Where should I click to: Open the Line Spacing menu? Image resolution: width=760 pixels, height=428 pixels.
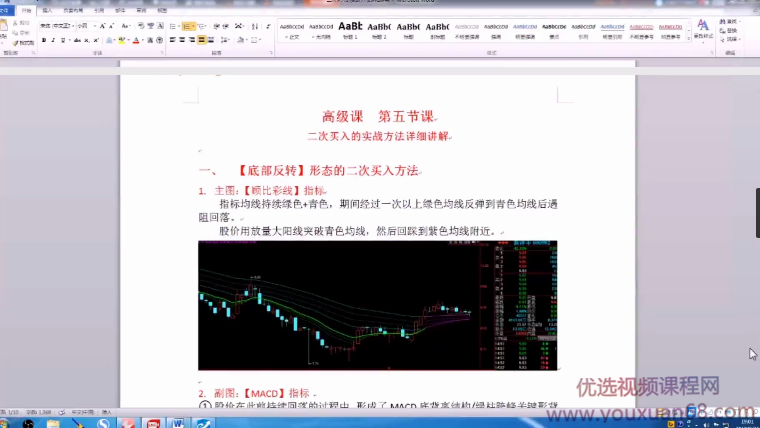point(225,40)
